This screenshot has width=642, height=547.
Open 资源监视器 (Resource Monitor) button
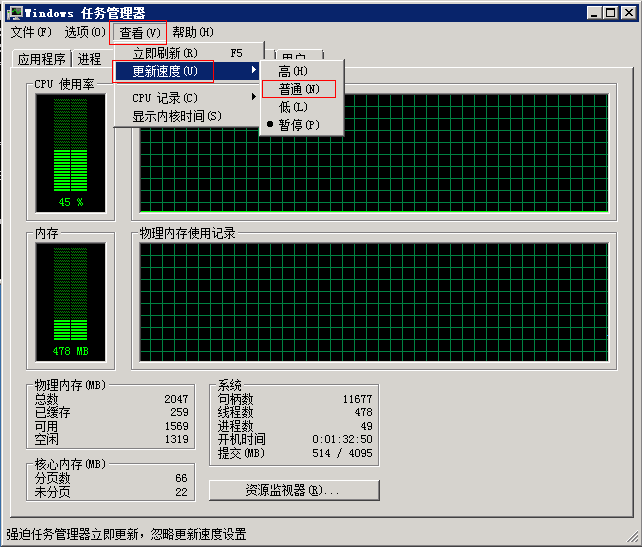(294, 491)
